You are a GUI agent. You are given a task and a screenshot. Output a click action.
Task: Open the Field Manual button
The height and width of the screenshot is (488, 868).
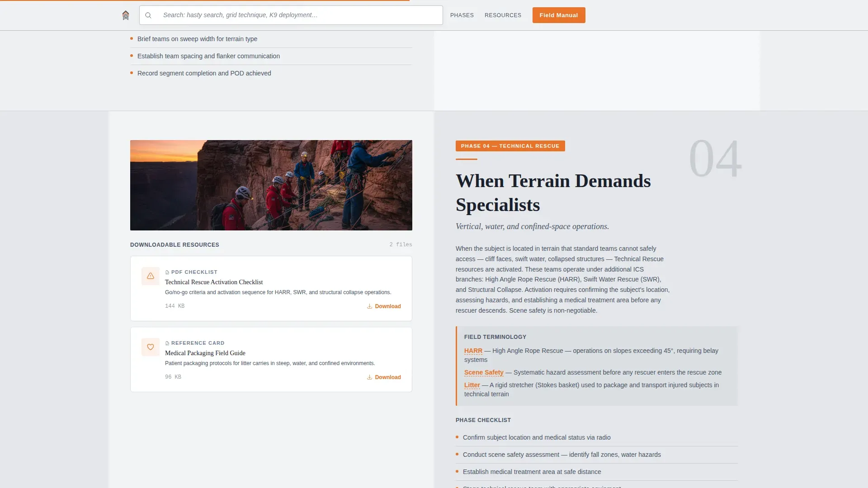pos(559,15)
